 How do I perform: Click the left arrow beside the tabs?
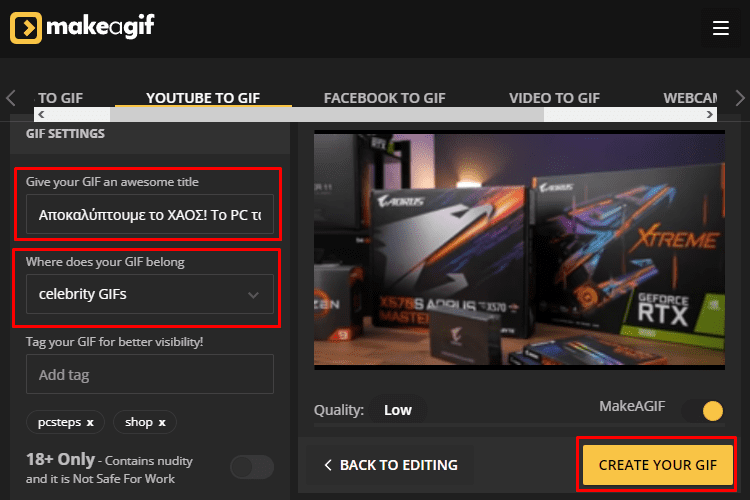coord(11,98)
